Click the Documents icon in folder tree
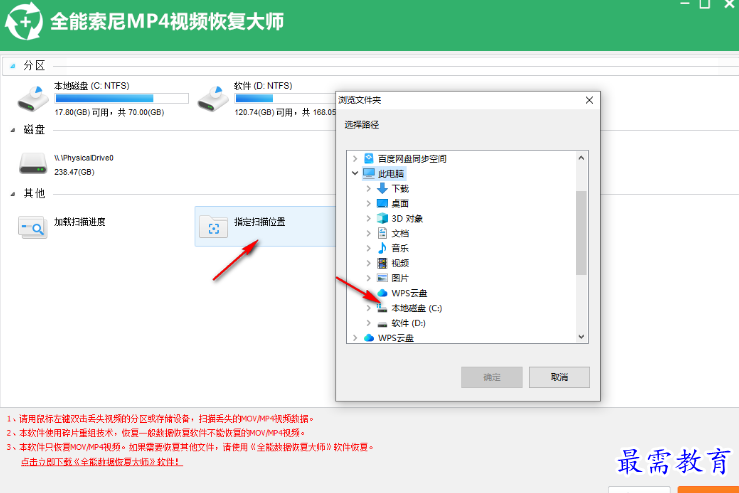Screen dimensions: 739x493 tap(382, 233)
